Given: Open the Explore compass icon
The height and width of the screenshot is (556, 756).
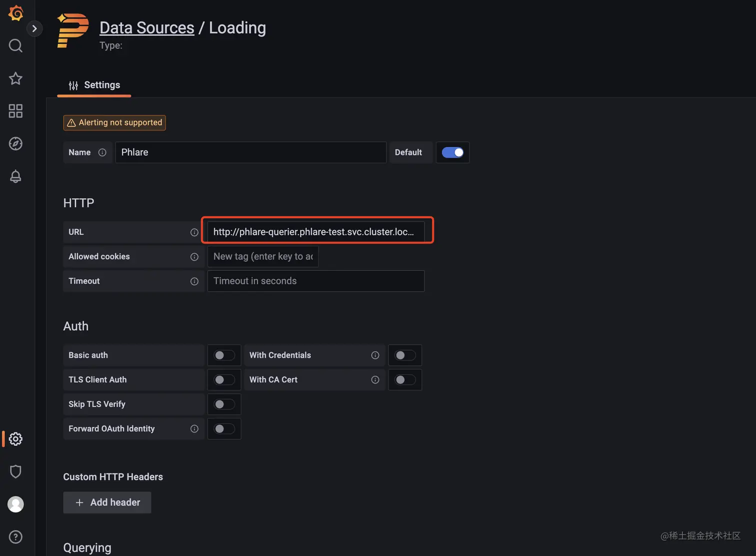Looking at the screenshot, I should tap(15, 144).
